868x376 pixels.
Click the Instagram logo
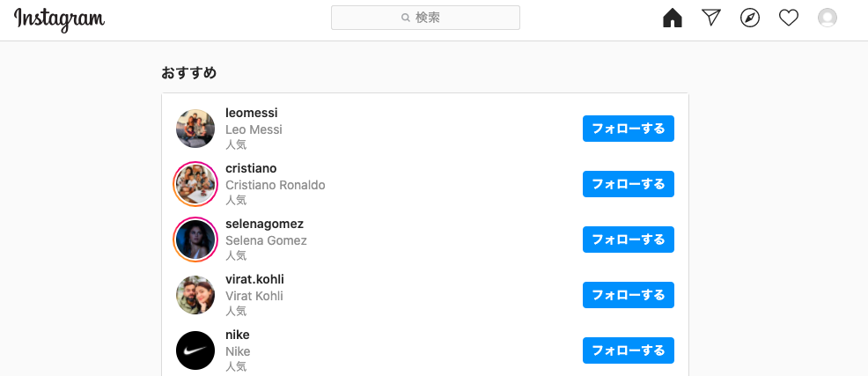[x=59, y=19]
